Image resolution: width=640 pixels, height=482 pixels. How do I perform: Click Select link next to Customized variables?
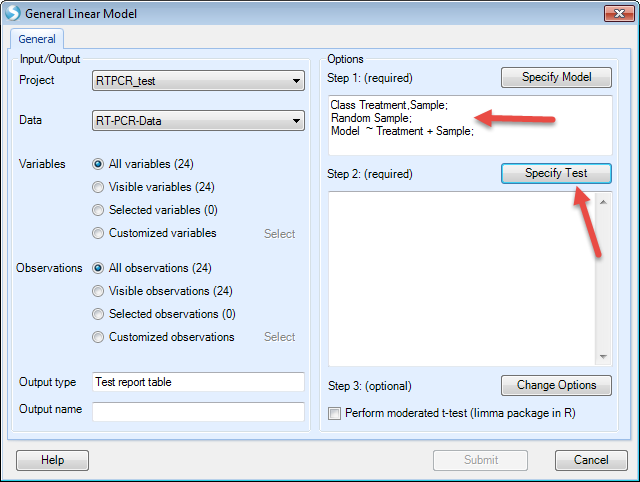279,234
